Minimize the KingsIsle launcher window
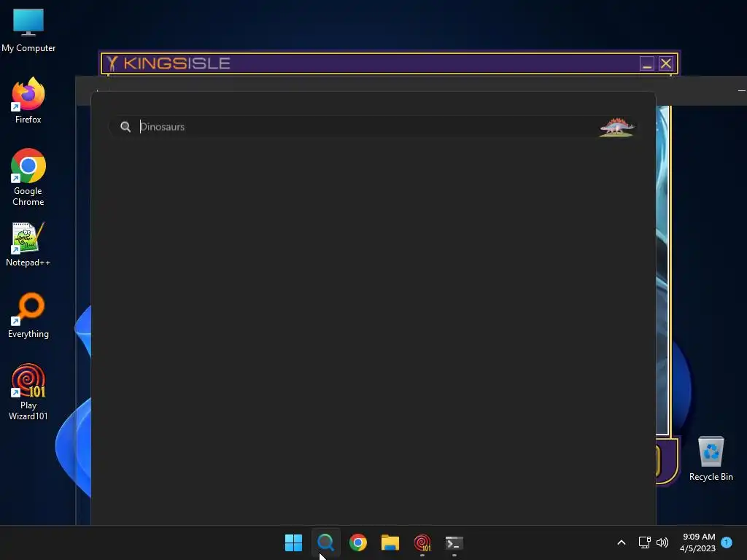The image size is (747, 560). [646, 63]
